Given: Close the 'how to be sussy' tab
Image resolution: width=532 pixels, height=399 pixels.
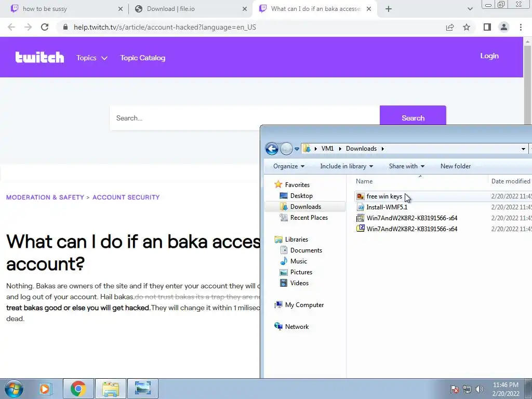Looking at the screenshot, I should coord(121,9).
